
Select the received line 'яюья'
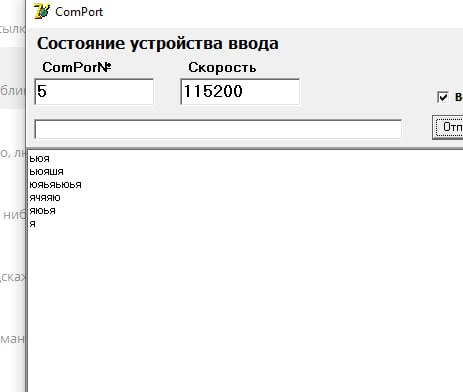pos(42,211)
